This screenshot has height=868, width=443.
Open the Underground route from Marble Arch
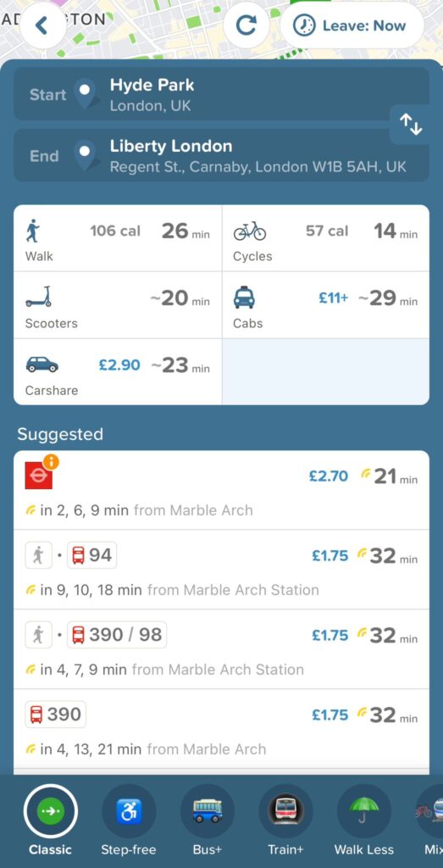[221, 490]
